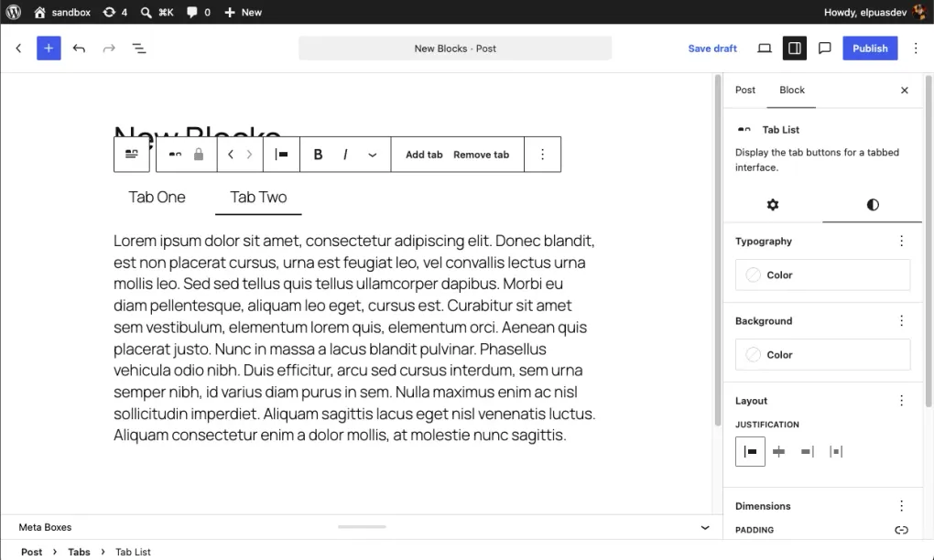Toggle the block lock icon
This screenshot has height=560, width=934.
(x=199, y=154)
